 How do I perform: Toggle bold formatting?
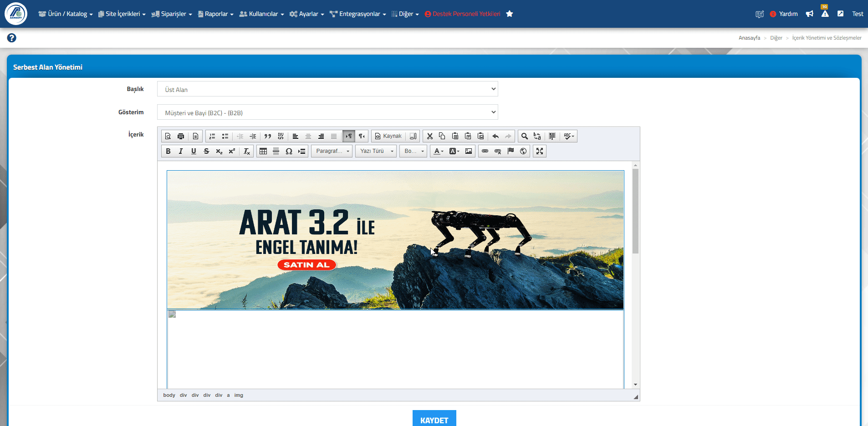click(x=168, y=151)
